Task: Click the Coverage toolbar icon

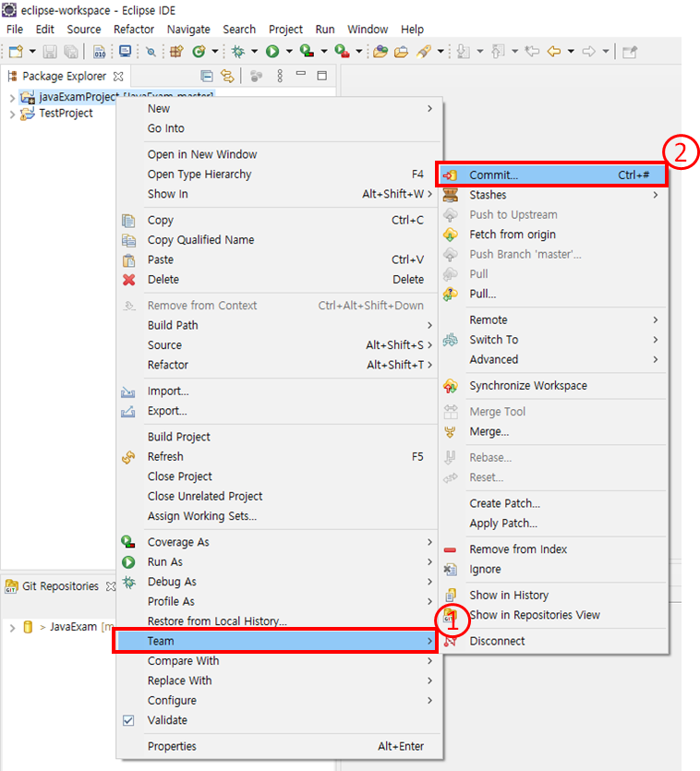Action: point(307,51)
